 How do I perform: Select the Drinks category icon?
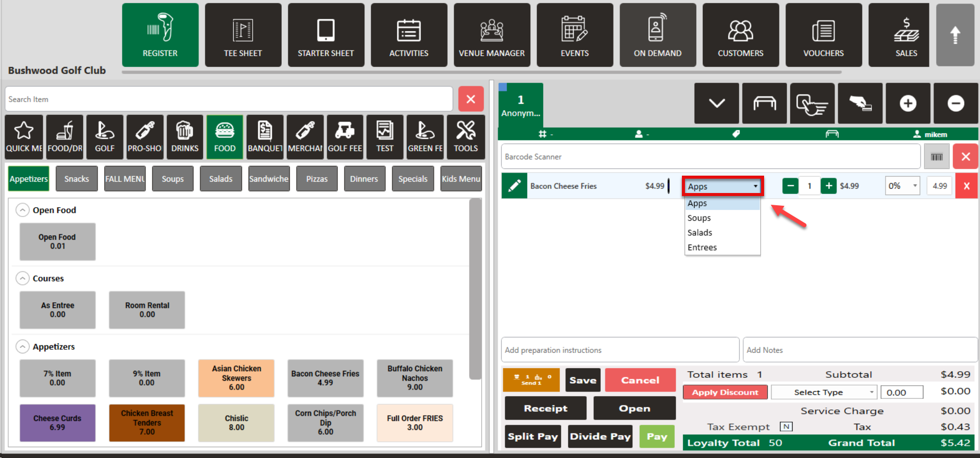pos(185,137)
